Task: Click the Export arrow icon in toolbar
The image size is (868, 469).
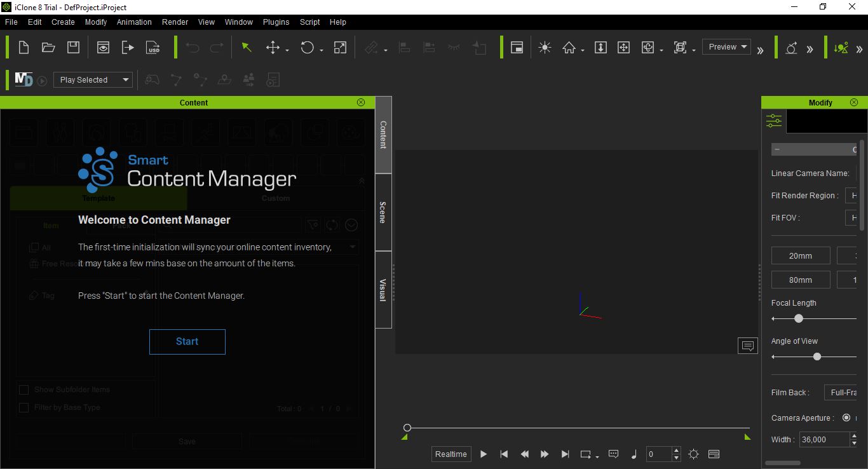Action: pos(128,47)
